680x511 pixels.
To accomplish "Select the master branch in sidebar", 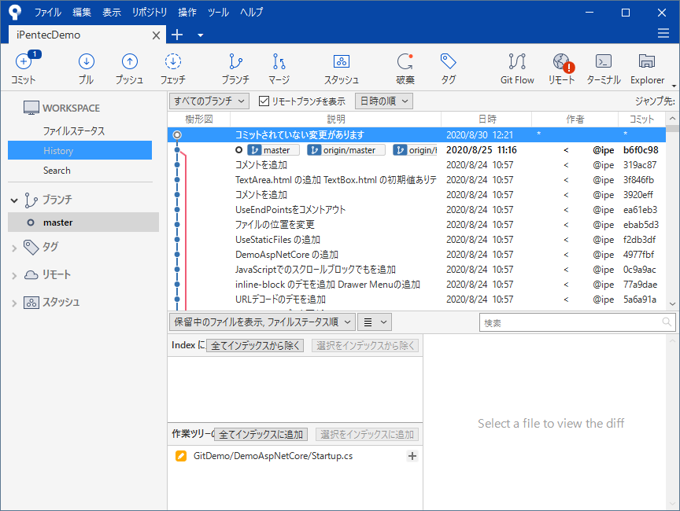I will pos(83,223).
